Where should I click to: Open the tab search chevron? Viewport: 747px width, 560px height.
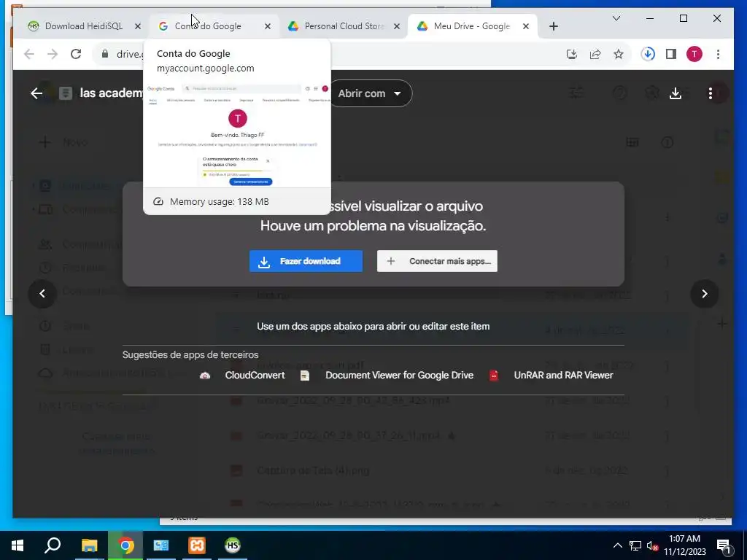pos(616,18)
